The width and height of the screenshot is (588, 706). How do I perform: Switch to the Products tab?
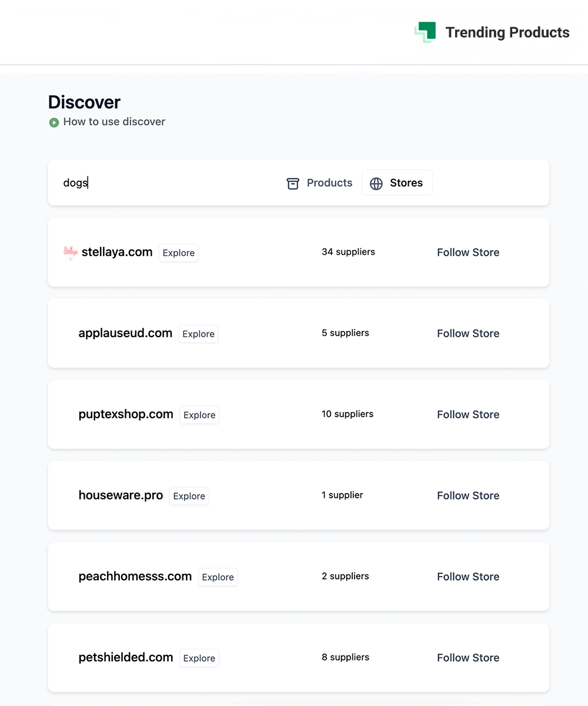coord(320,183)
